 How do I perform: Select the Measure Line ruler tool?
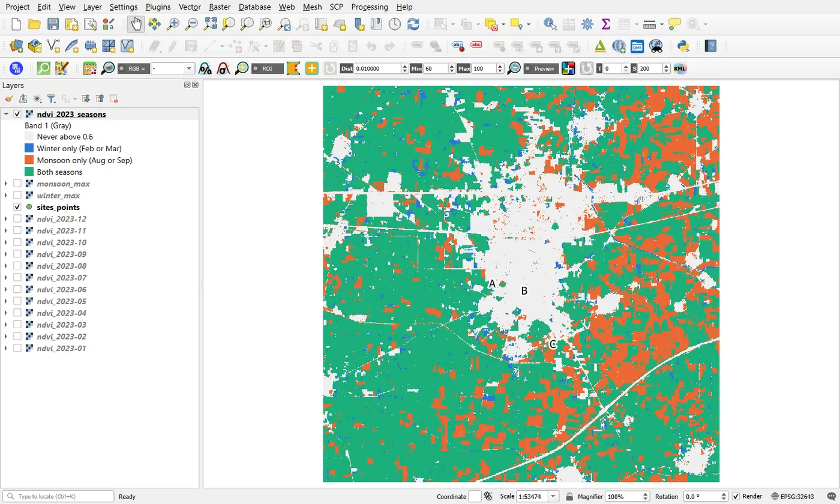[649, 24]
